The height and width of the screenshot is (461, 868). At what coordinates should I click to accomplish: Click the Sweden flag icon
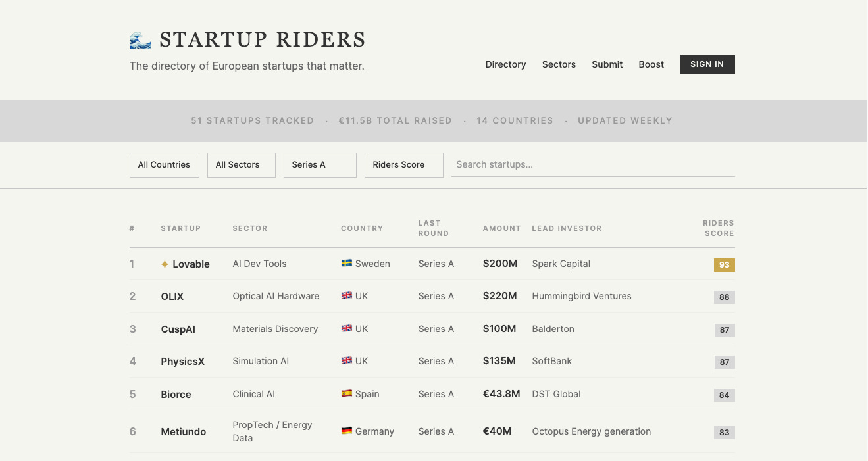[x=347, y=264]
